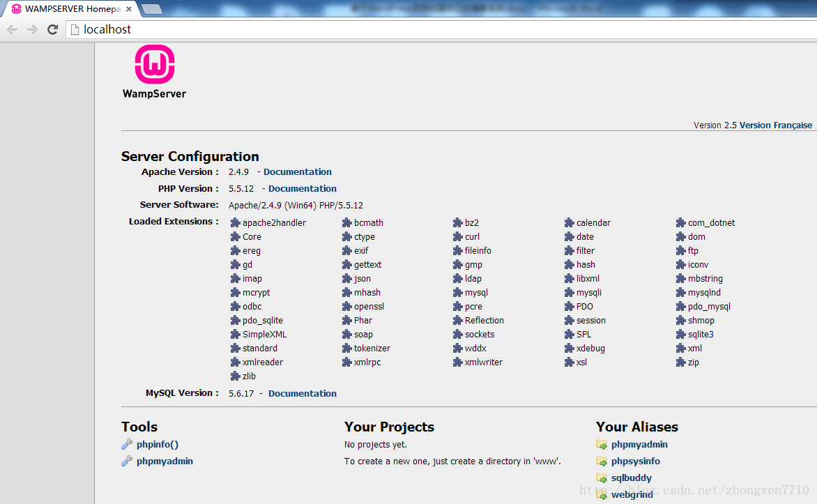The height and width of the screenshot is (504, 817).
Task: Click the puzzle icon beside SimpleXML
Action: click(x=235, y=334)
